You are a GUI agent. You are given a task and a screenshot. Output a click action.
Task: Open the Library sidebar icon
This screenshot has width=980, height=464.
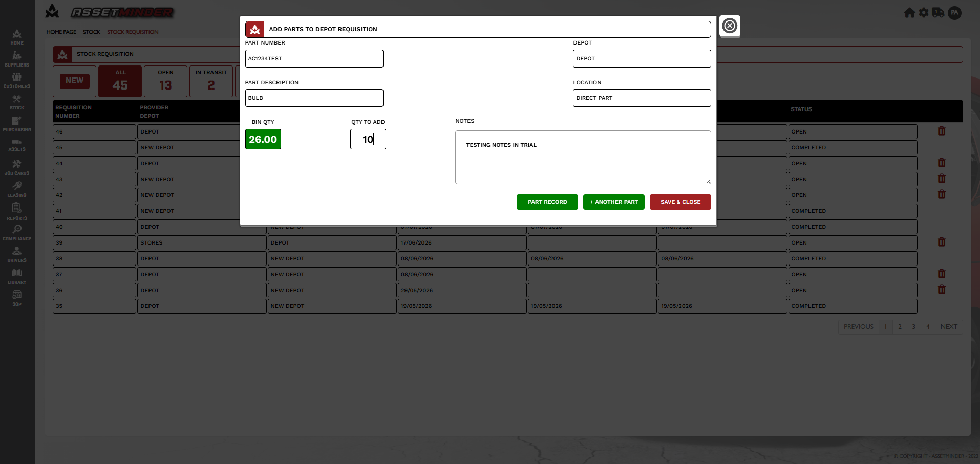pyautogui.click(x=17, y=276)
